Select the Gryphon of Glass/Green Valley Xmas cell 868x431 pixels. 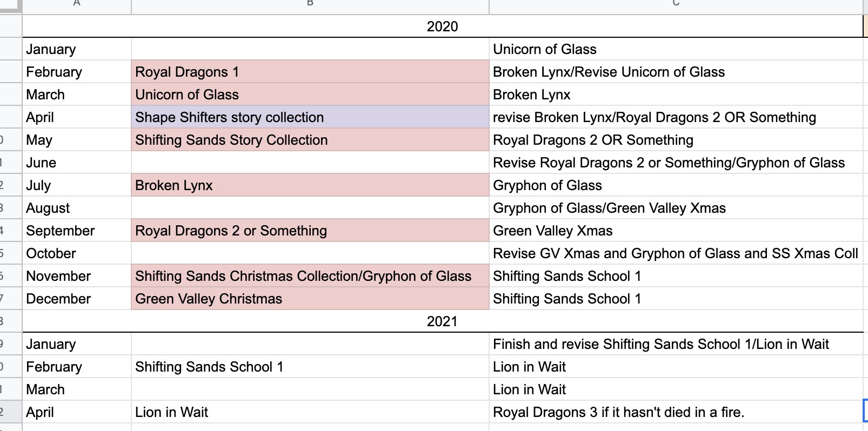(x=676, y=208)
